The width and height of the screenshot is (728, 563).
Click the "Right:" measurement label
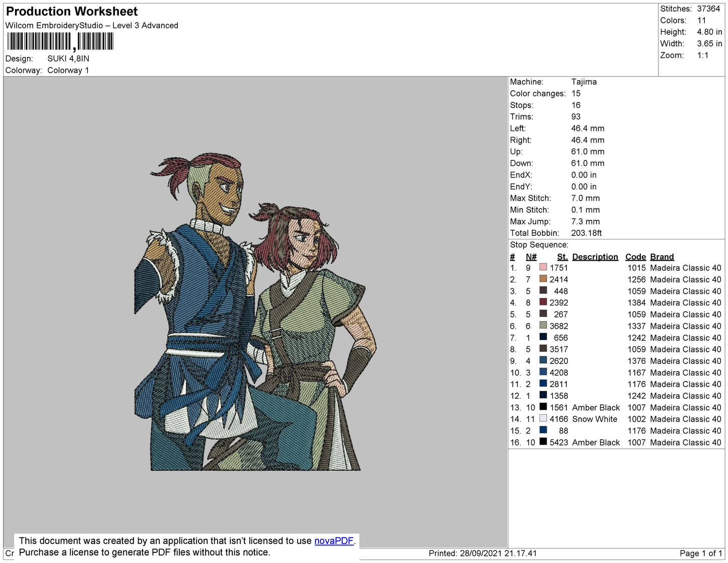(x=520, y=140)
